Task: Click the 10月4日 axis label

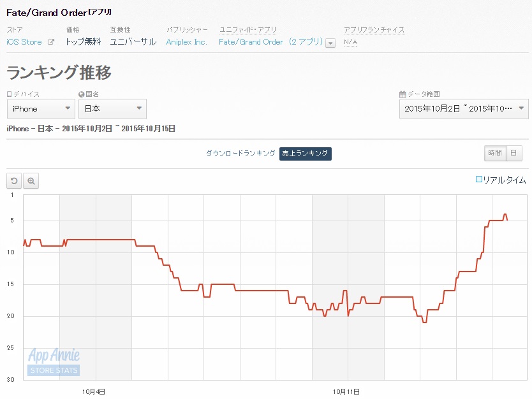Action: tap(94, 392)
